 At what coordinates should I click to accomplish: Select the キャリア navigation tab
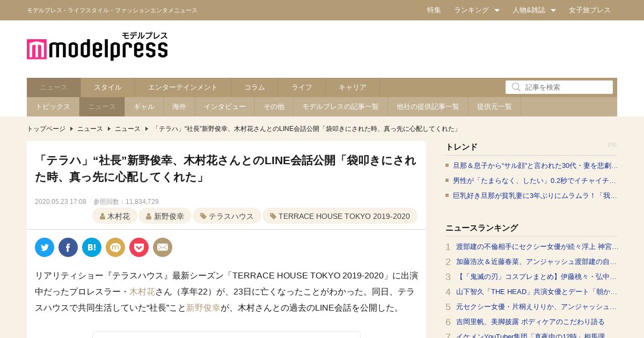[353, 87]
